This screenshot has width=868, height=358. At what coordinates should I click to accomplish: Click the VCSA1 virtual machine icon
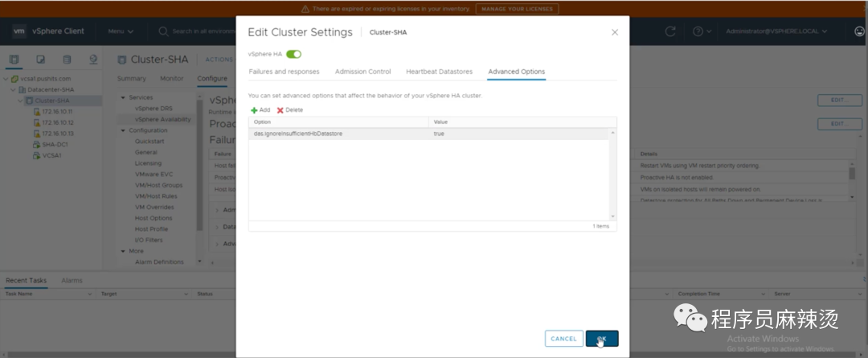pos(37,156)
